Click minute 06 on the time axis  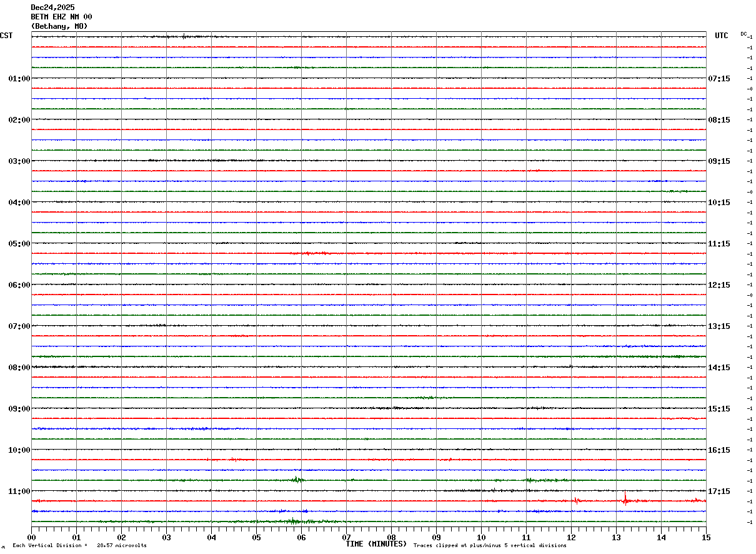tap(301, 537)
